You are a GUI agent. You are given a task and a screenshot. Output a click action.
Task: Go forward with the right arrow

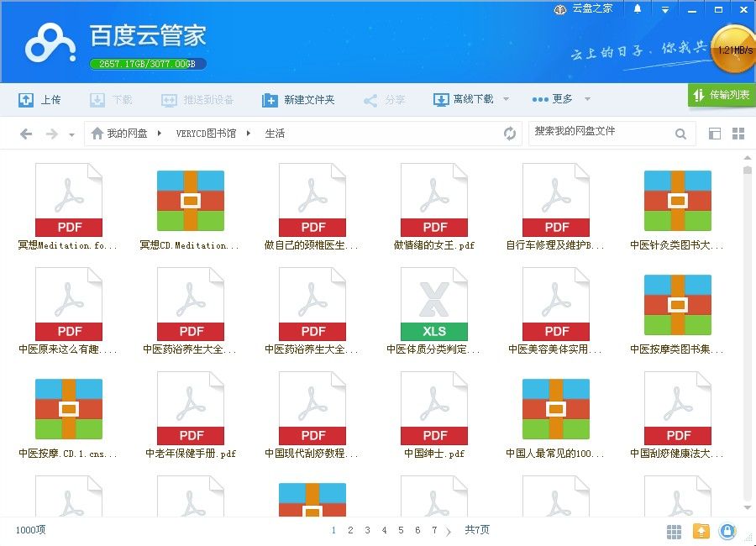pos(51,134)
